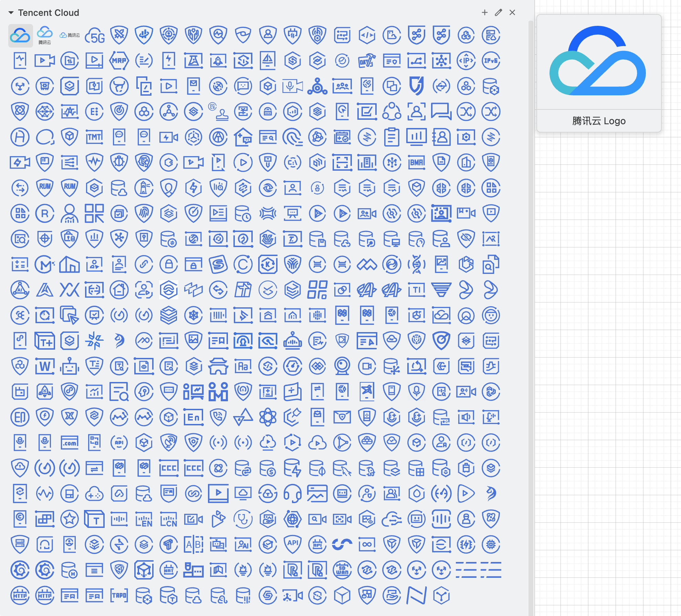The width and height of the screenshot is (681, 616).
Task: Click the plus button to add shapes
Action: [485, 12]
